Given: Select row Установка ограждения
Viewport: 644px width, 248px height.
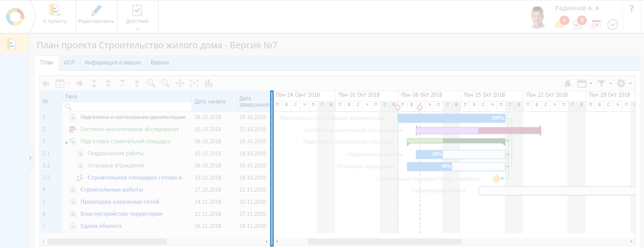Looking at the screenshot, I should [155, 166].
